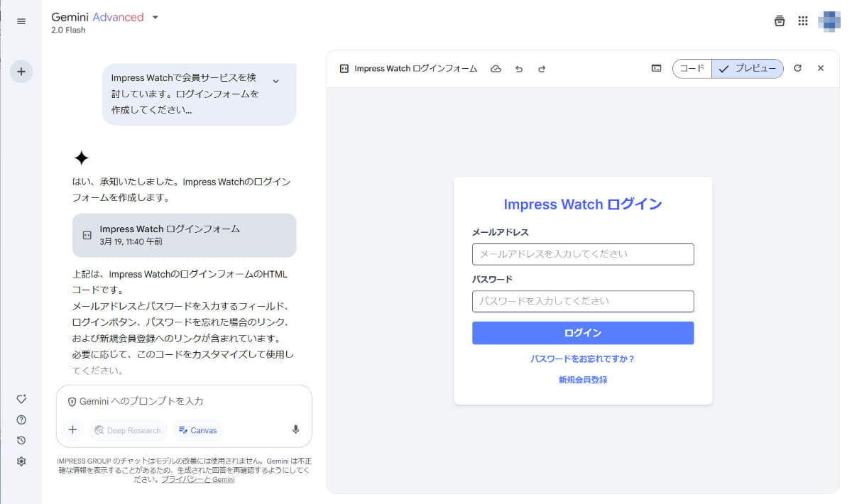Click the パスワードをお忘れですか？ link
Screen dimensions: 852x504
(582, 359)
